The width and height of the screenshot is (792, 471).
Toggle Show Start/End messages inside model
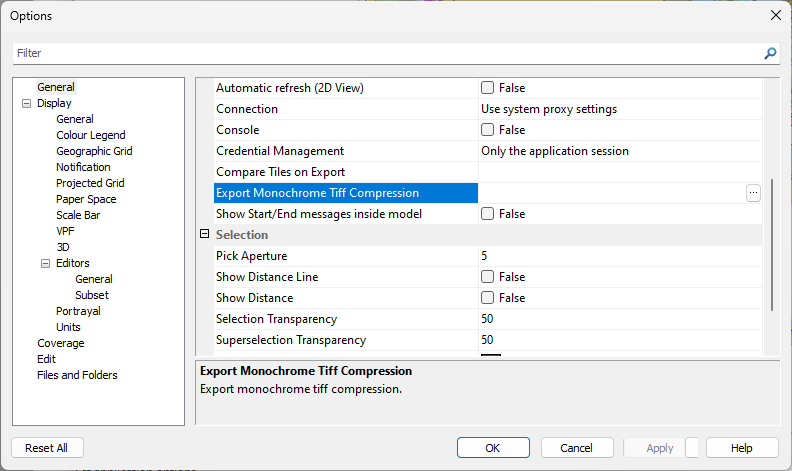pos(488,214)
